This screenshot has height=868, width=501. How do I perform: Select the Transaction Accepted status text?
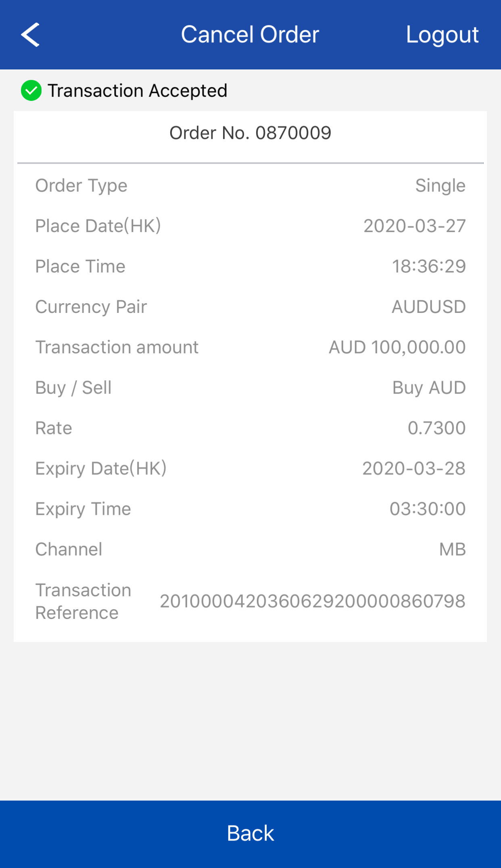137,90
